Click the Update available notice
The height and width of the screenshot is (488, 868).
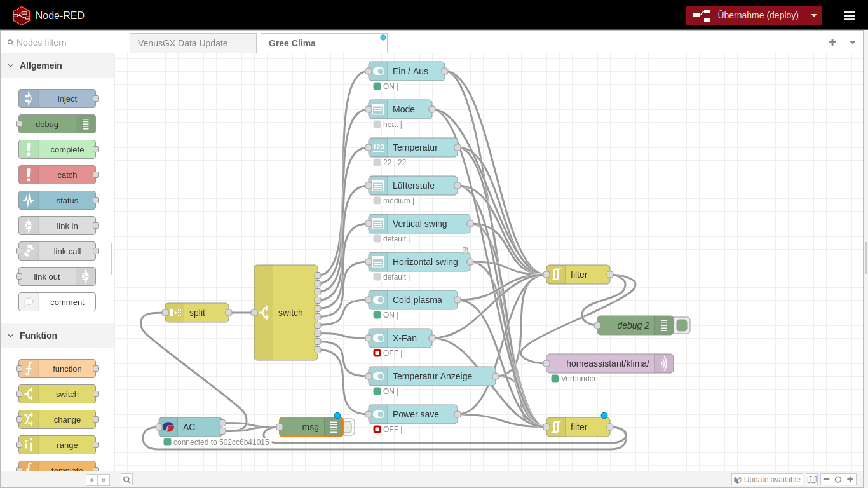(x=767, y=480)
